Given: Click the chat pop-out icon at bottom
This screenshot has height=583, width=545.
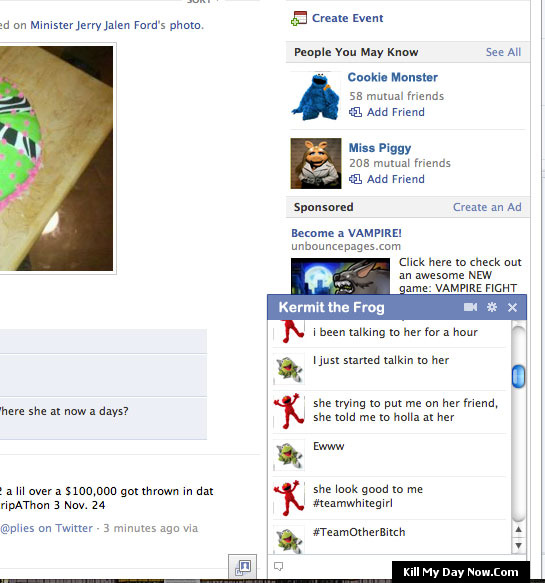Looking at the screenshot, I should point(243,567).
